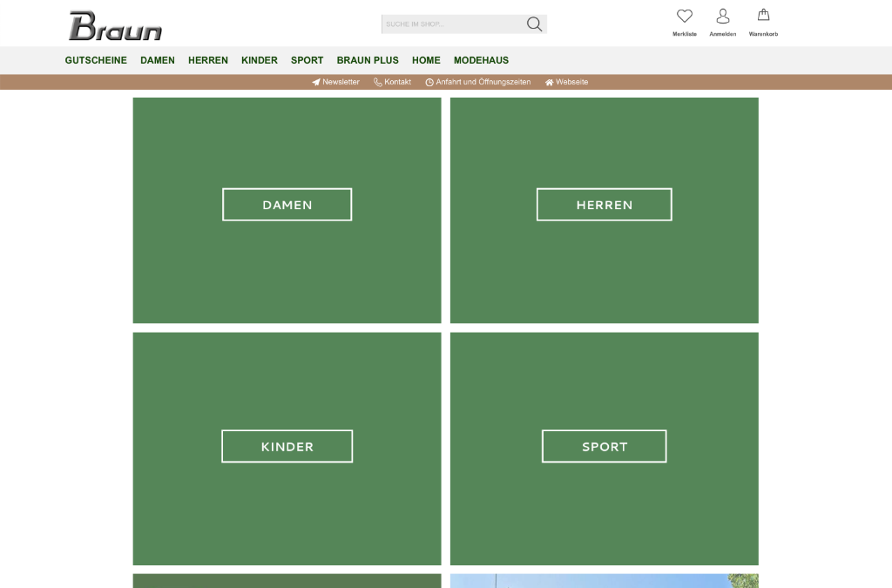Focus the shop search input field

point(451,24)
